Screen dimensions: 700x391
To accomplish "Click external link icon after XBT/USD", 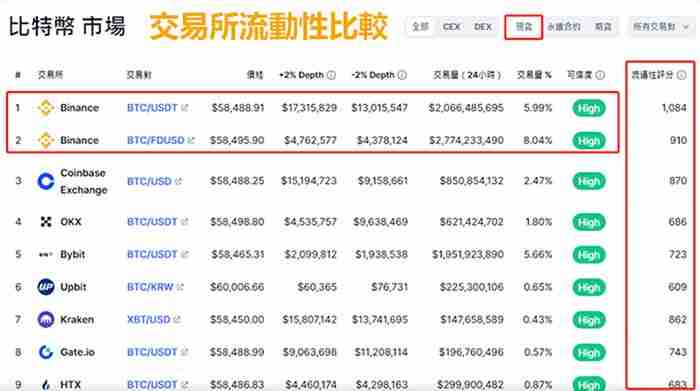I will (x=177, y=320).
